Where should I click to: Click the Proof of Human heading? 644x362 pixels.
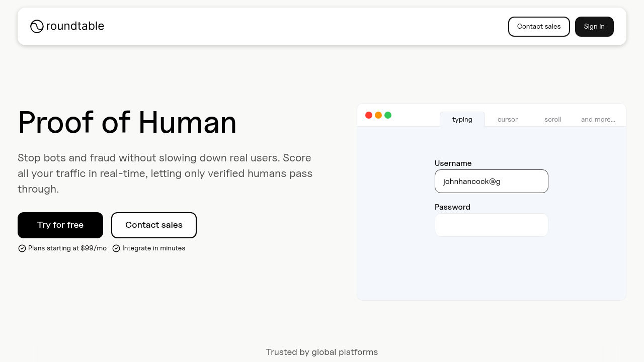(127, 122)
